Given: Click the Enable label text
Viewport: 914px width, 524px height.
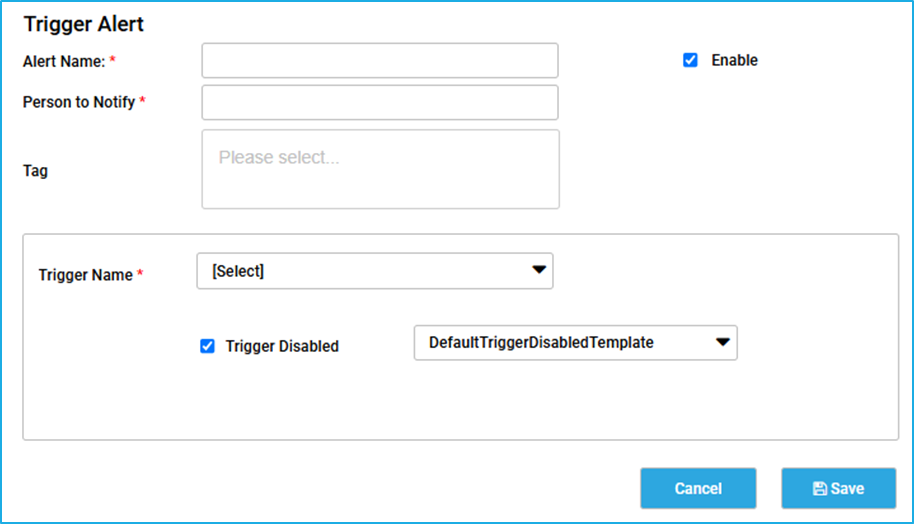Looking at the screenshot, I should [734, 60].
